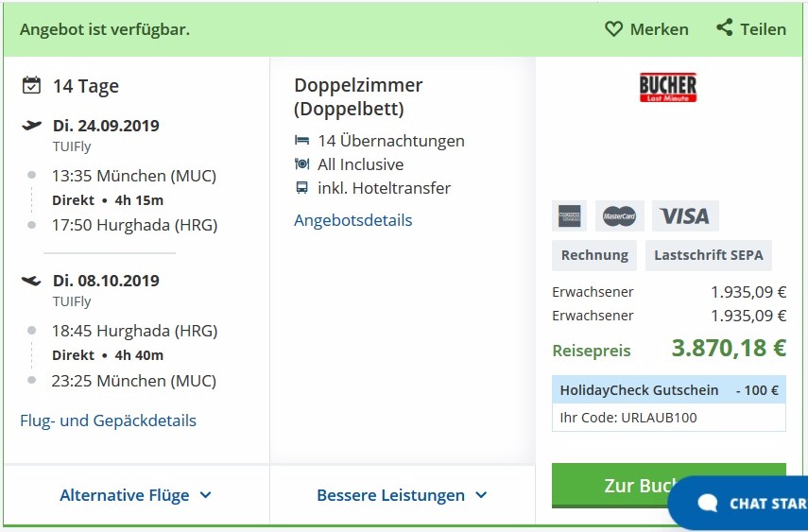
Task: Click the calendar icon beside 14 Tage
Action: point(31,86)
